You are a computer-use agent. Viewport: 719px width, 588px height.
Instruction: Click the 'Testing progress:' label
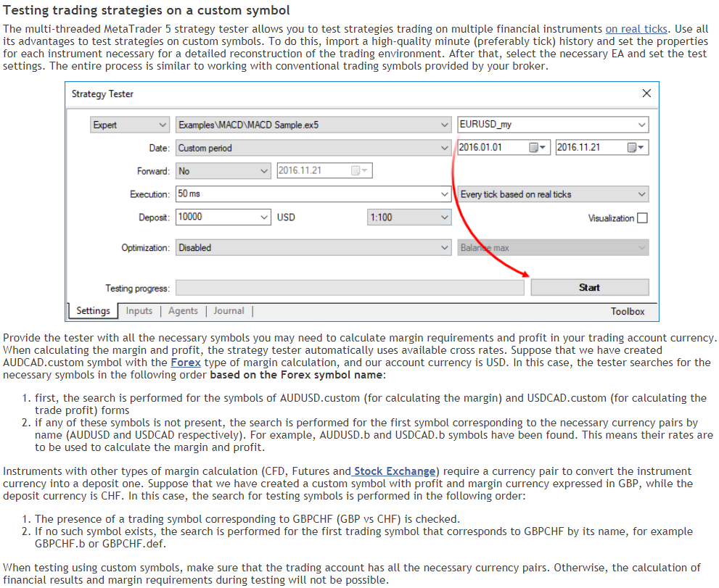137,289
